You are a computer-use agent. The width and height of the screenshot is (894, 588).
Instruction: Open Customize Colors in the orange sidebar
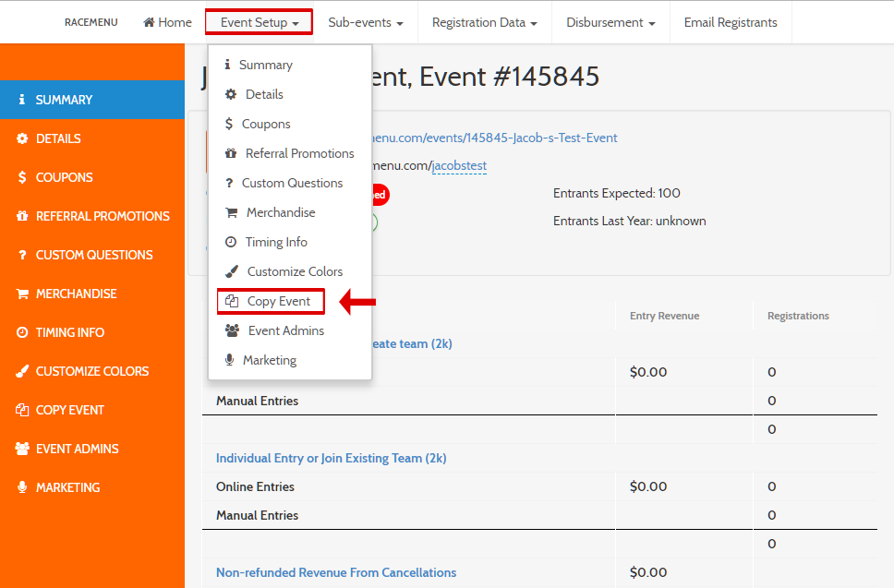[x=91, y=371]
